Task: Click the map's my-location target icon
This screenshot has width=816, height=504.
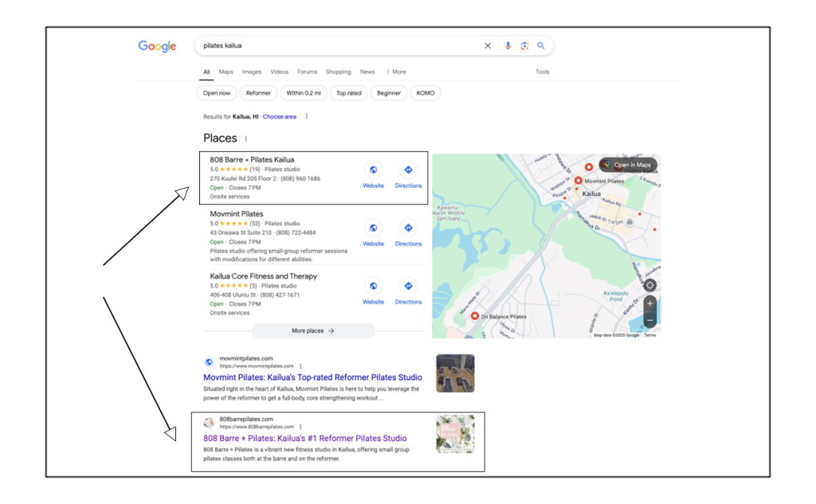Action: tap(649, 285)
